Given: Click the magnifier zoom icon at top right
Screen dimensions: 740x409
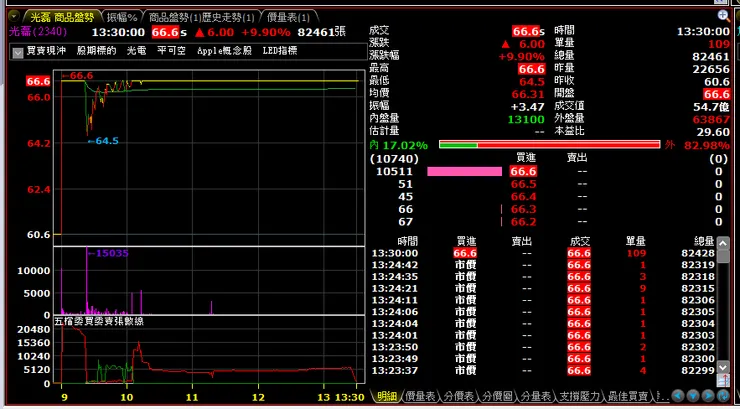Looking at the screenshot, I should (x=723, y=16).
